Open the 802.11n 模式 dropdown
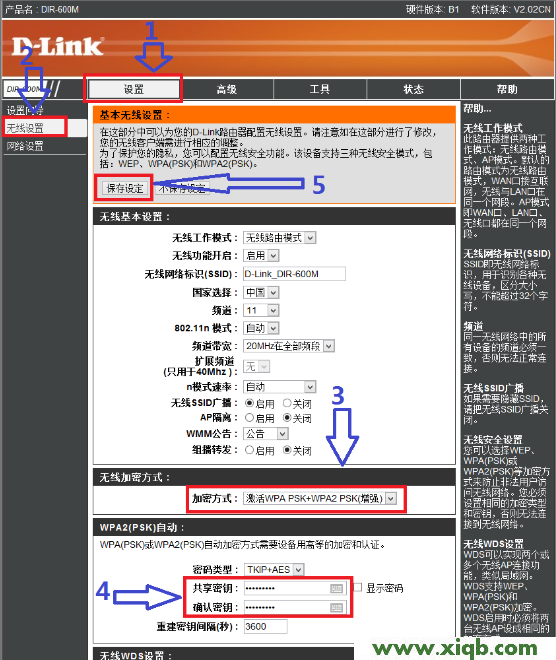 click(261, 328)
